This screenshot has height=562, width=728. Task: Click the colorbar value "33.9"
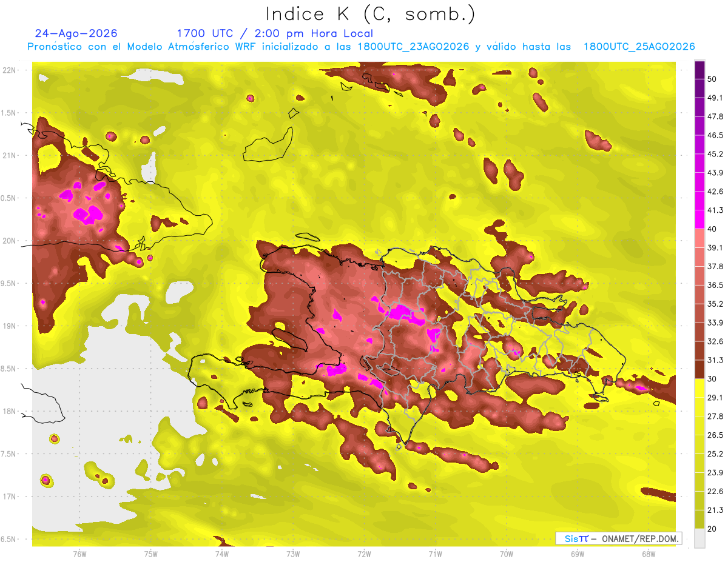point(715,323)
